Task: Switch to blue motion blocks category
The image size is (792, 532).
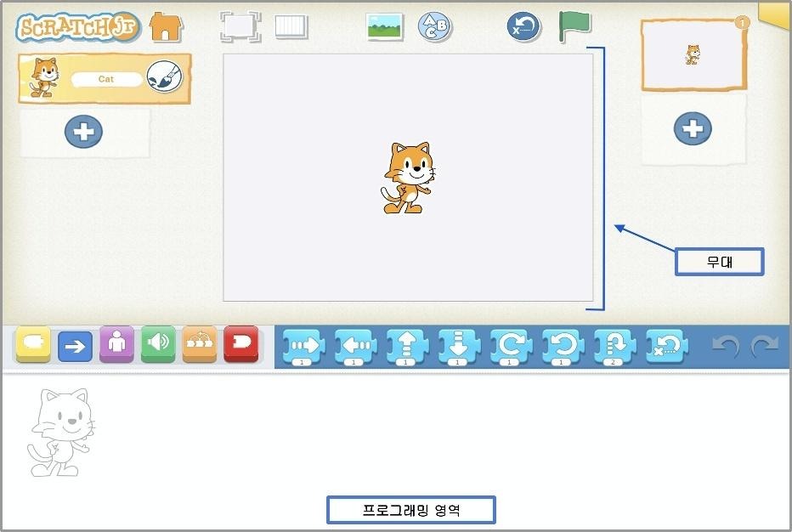Action: [75, 346]
